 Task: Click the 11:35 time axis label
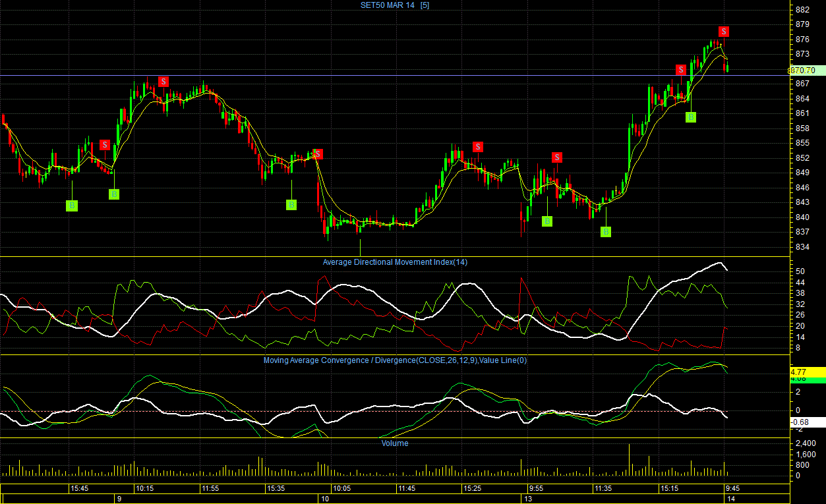pos(603,489)
